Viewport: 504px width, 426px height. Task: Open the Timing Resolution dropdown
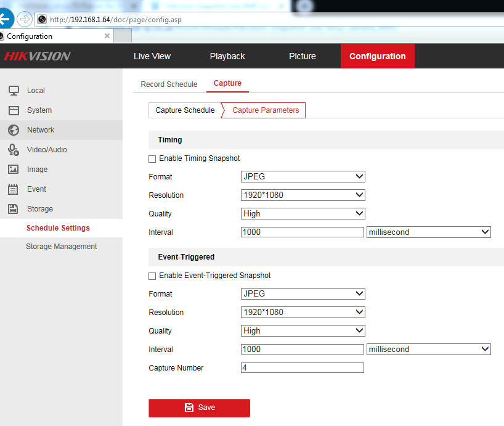click(303, 195)
